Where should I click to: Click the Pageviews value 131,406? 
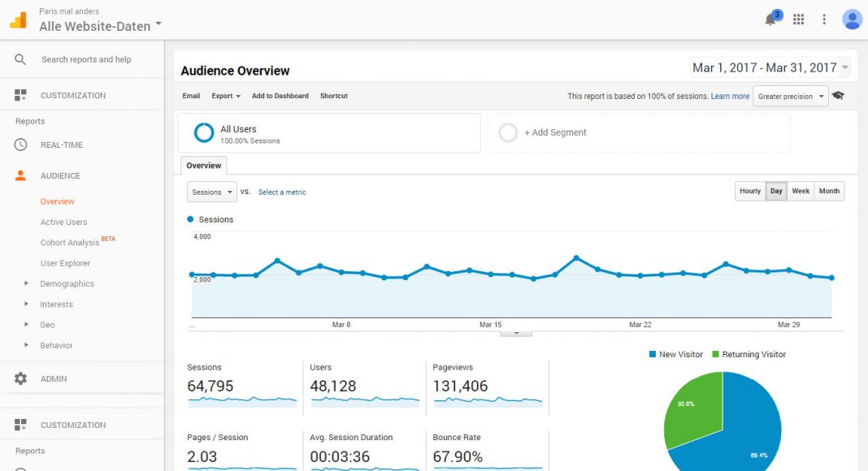click(x=460, y=386)
